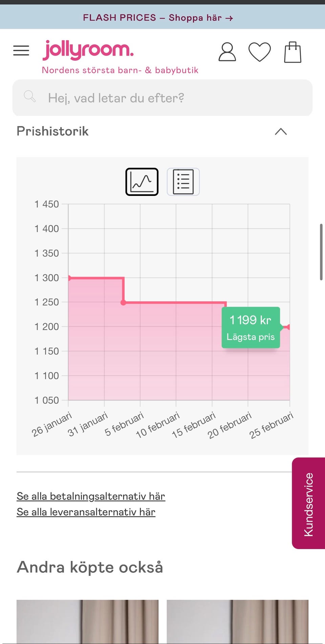Click the 1 199 kr Lägsta pris tooltip
Image resolution: width=325 pixels, height=644 pixels.
coord(251,327)
